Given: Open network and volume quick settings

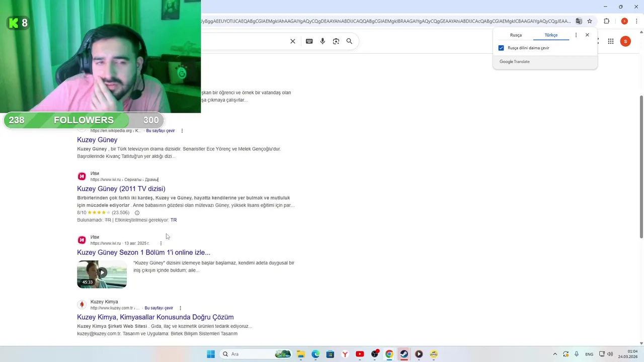Looking at the screenshot, I should pyautogui.click(x=606, y=354).
